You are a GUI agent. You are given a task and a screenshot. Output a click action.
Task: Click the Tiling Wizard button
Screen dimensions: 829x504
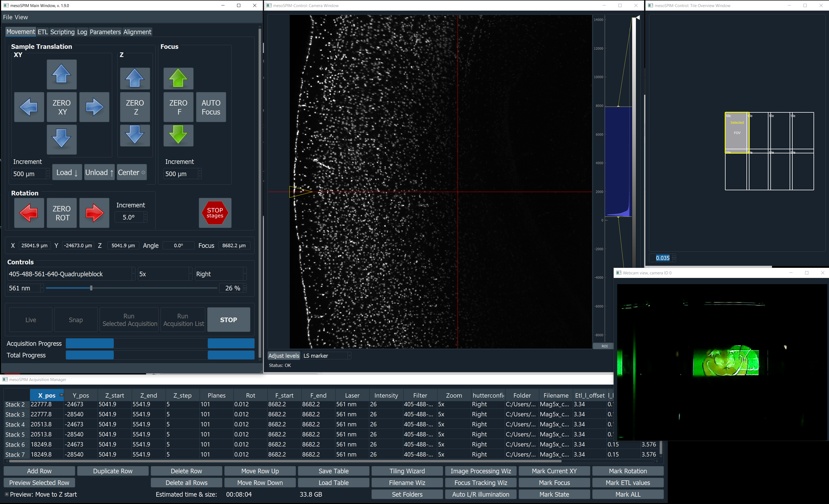tap(407, 471)
